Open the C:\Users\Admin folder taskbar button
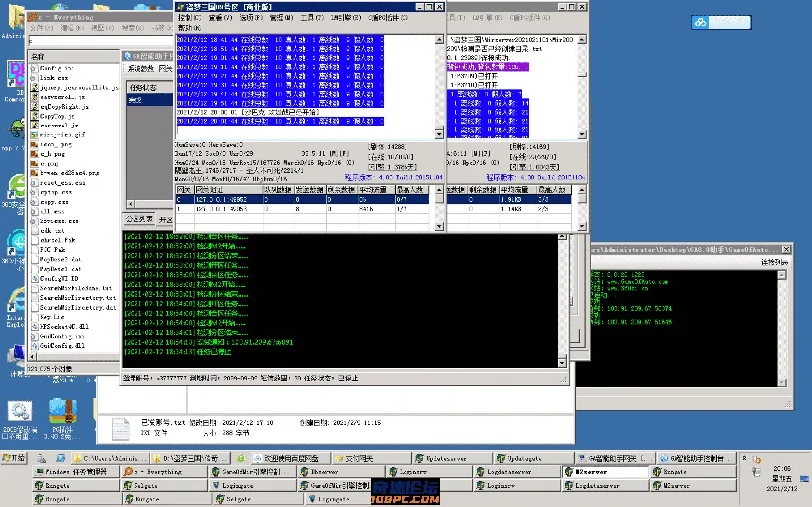 (x=111, y=458)
